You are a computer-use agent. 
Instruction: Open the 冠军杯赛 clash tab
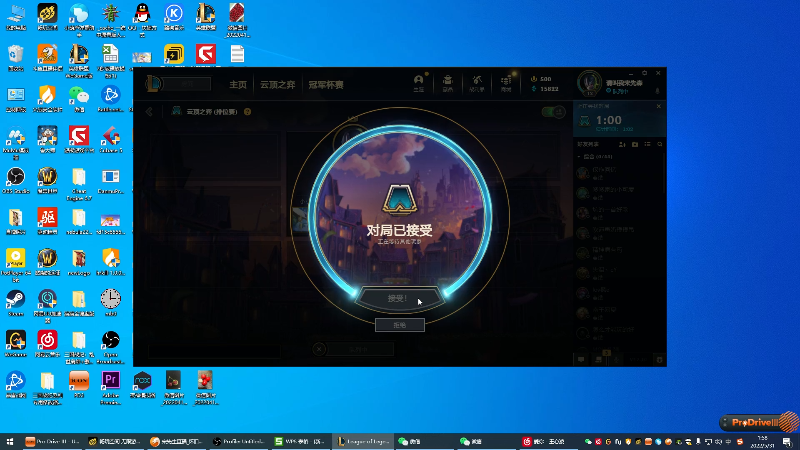click(326, 85)
